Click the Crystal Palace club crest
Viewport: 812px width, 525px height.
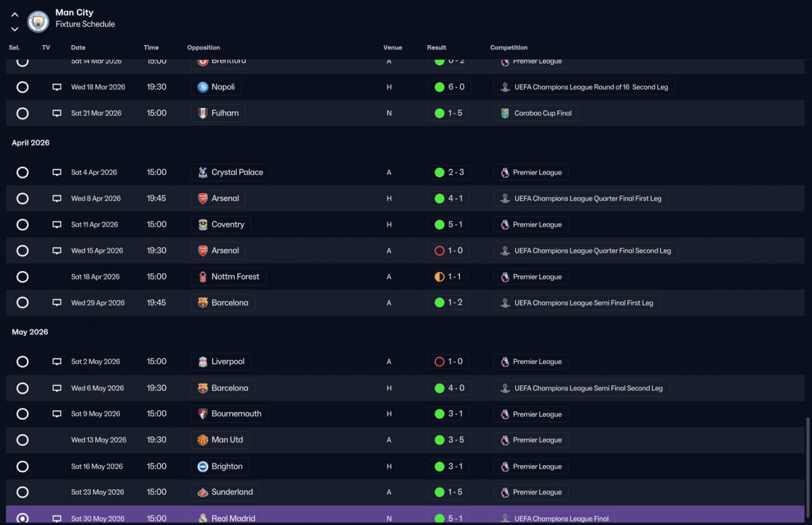(202, 172)
